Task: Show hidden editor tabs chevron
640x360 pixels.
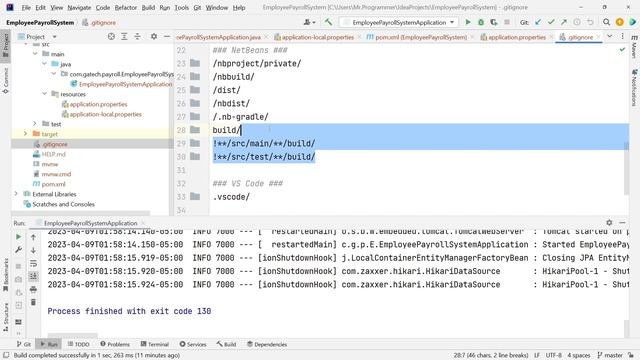Action: pyautogui.click(x=609, y=36)
